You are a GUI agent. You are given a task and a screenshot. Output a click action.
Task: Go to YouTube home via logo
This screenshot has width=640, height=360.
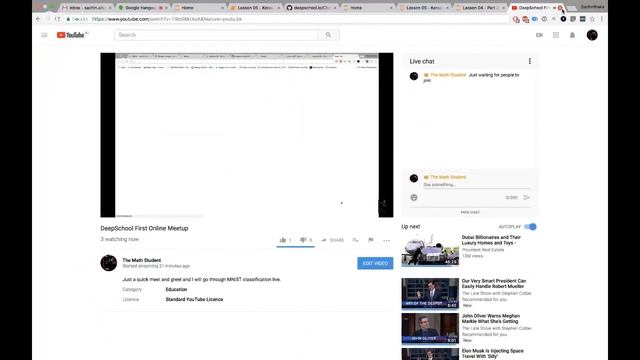[x=72, y=35]
